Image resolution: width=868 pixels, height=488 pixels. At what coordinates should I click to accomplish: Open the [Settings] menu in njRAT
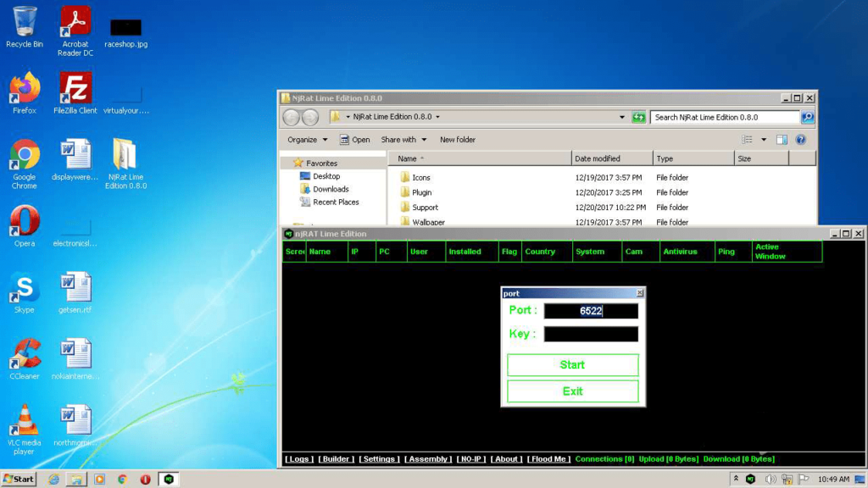[379, 458]
